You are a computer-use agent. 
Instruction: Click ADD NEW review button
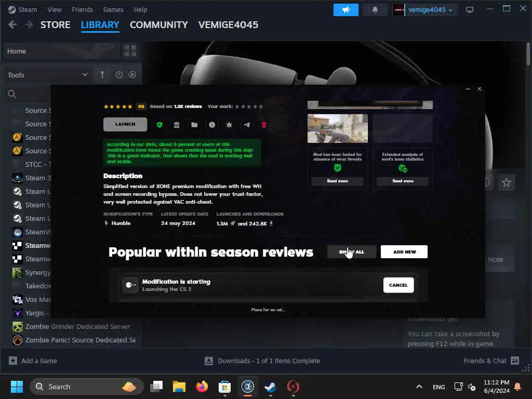[x=404, y=252]
